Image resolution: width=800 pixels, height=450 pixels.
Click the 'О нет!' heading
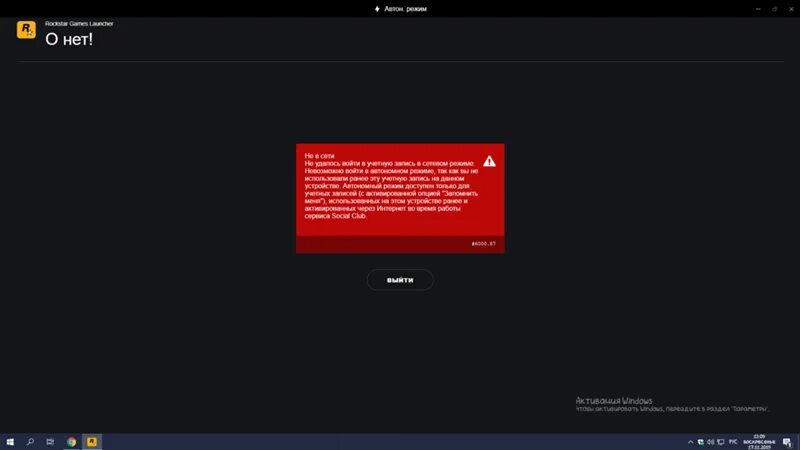[x=69, y=39]
